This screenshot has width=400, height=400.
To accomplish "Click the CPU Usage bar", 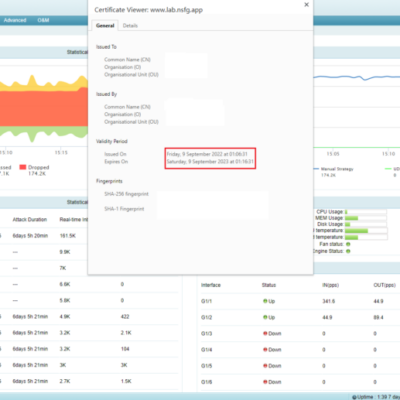I will pyautogui.click(x=366, y=212).
